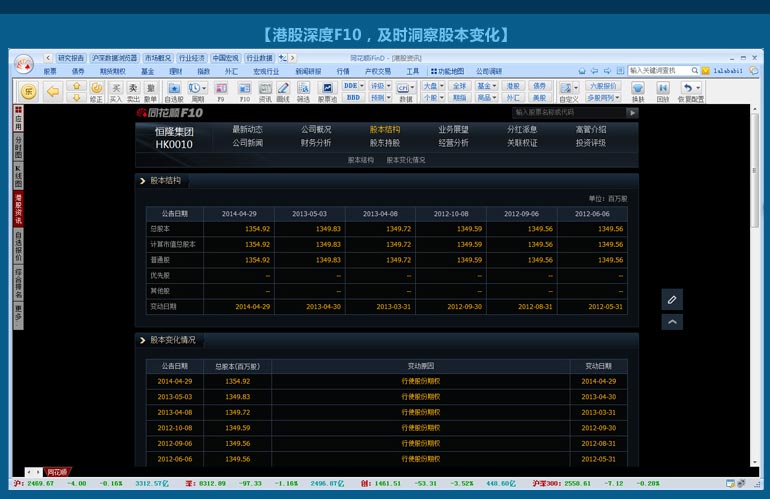Screen dimensions: 770x499
Task: Open the 恢复配置 dropdown arrow
Action: 698,88
